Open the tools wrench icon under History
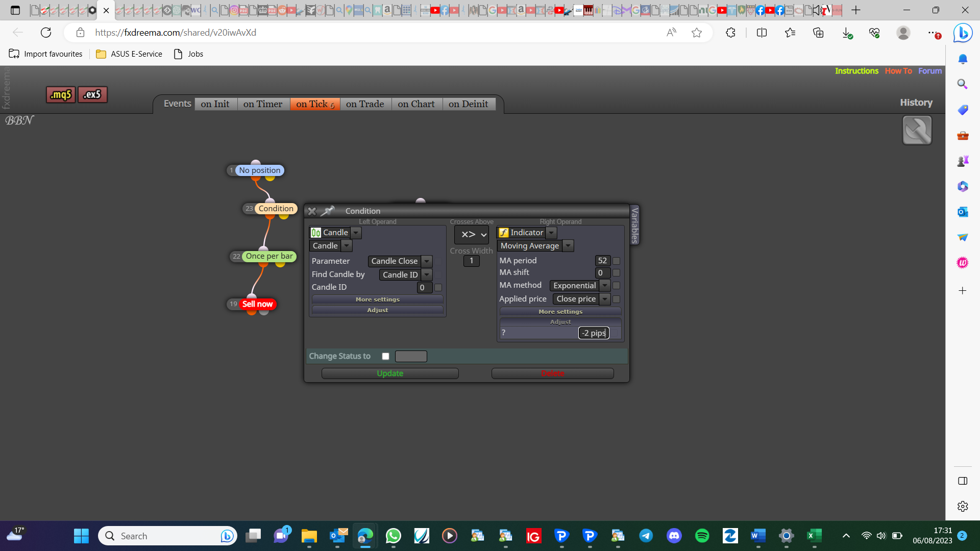The width and height of the screenshot is (980, 551). coord(917,130)
